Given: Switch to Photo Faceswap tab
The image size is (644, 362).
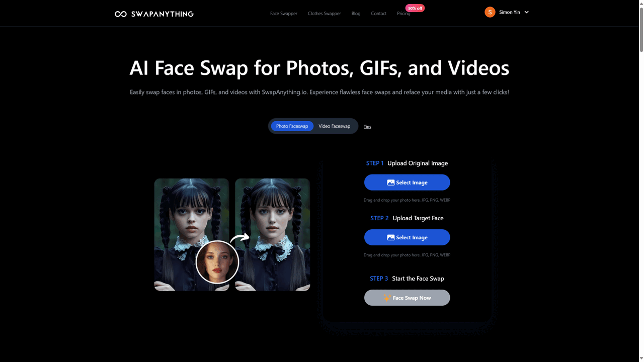Looking at the screenshot, I should click(292, 126).
